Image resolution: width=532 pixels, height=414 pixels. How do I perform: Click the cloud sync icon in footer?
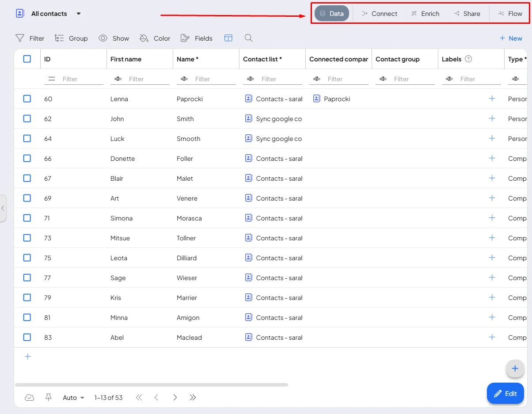(30, 398)
